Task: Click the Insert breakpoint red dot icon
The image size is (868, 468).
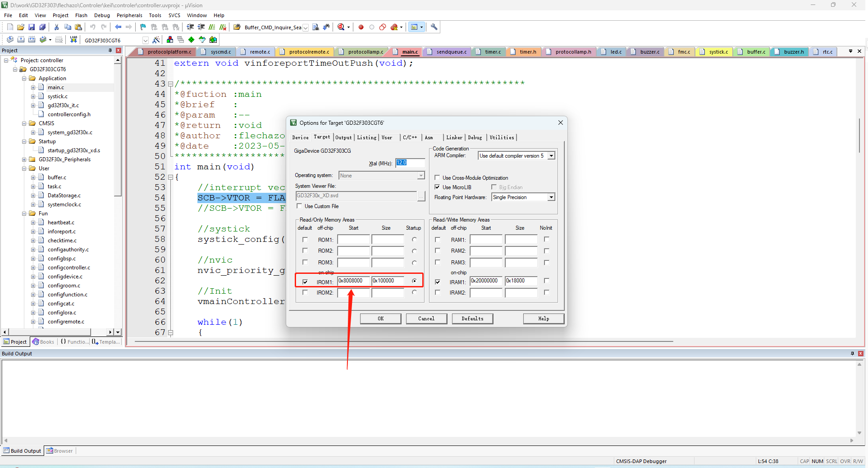Action: point(361,27)
